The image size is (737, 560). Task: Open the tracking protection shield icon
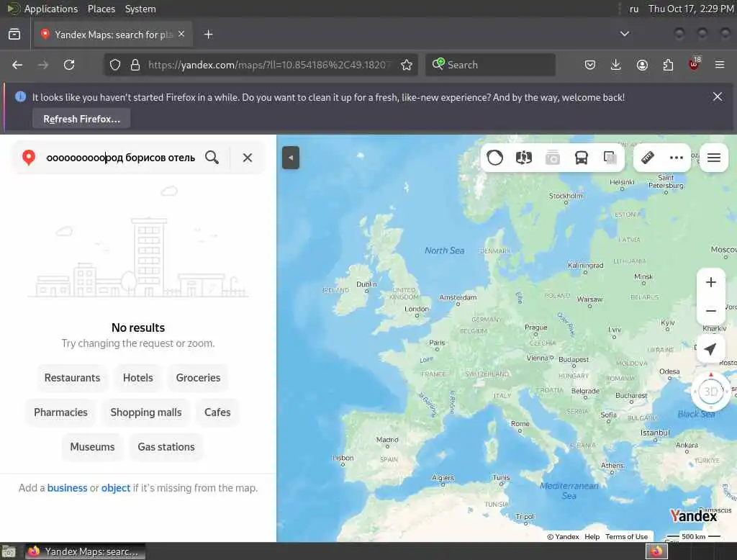click(115, 65)
